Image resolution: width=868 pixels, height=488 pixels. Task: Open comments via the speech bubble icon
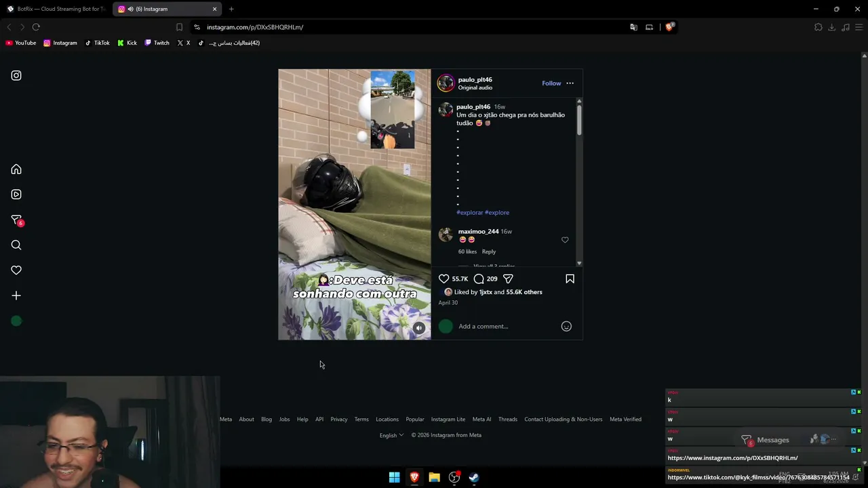[479, 279]
